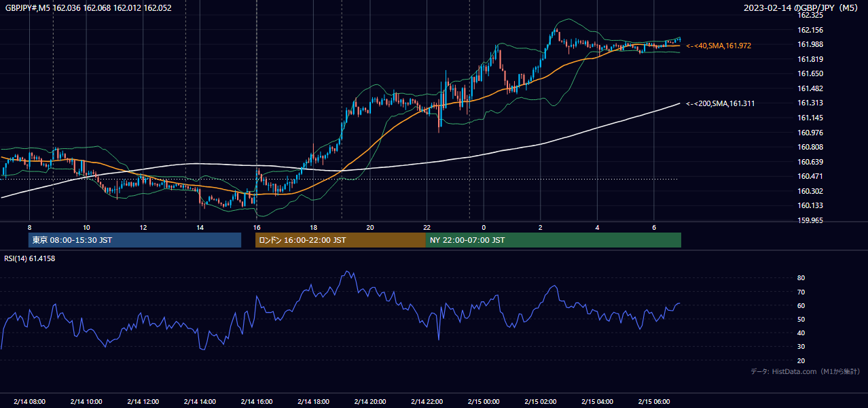Image resolution: width=868 pixels, height=408 pixels.
Task: Click price axis value 161.819
Action: [x=810, y=59]
